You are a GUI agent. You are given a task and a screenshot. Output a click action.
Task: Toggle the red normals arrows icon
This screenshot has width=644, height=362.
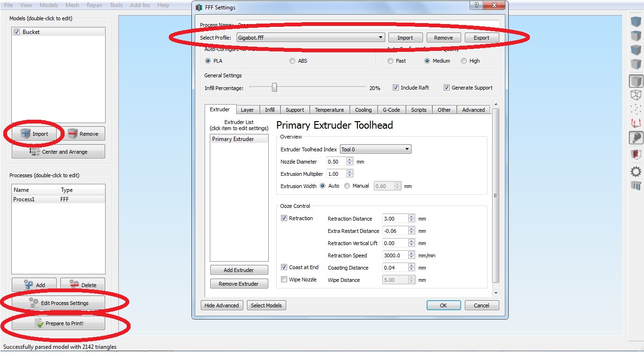[x=636, y=123]
